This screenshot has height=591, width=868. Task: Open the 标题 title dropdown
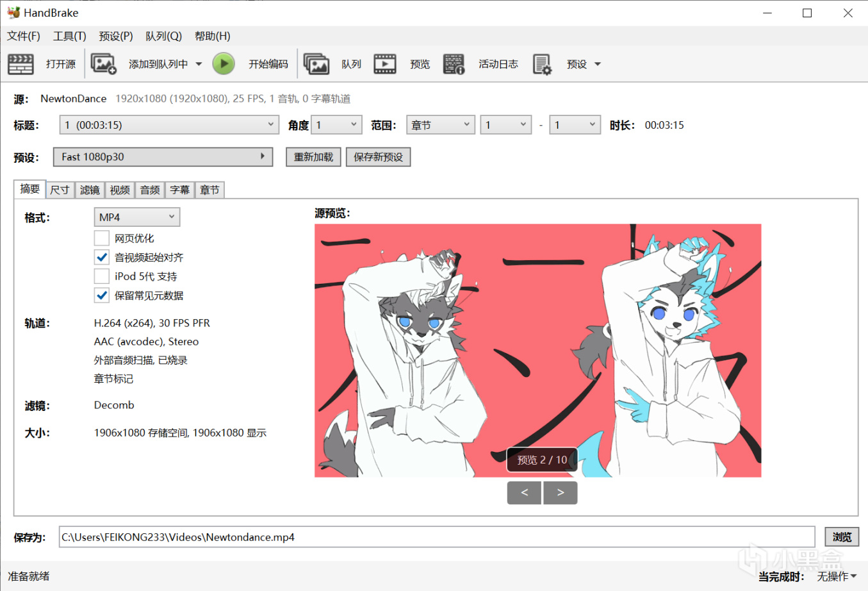click(169, 125)
